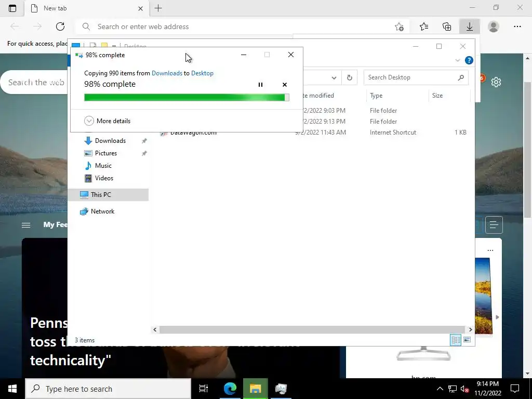
Task: Refresh the Explorer folder view
Action: point(350,78)
